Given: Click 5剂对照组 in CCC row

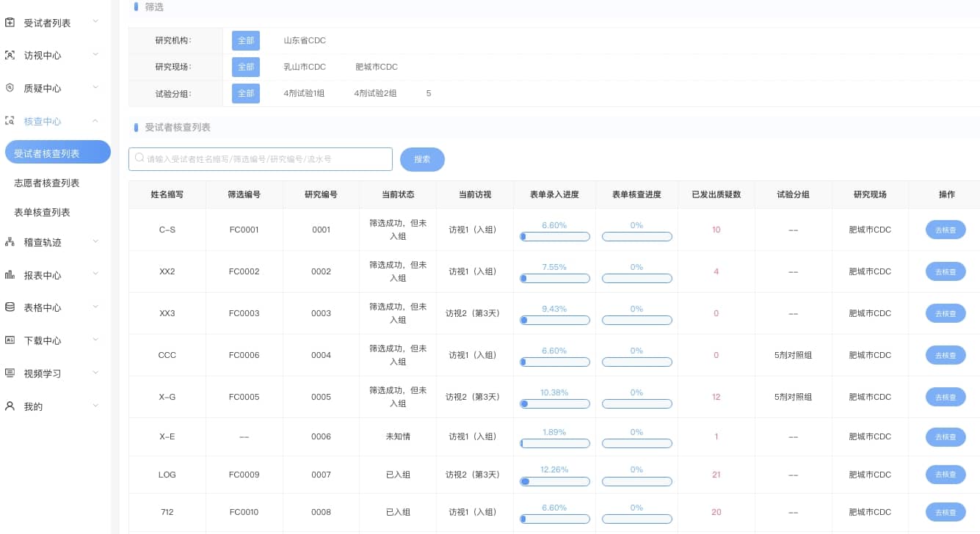Looking at the screenshot, I should pyautogui.click(x=793, y=355).
